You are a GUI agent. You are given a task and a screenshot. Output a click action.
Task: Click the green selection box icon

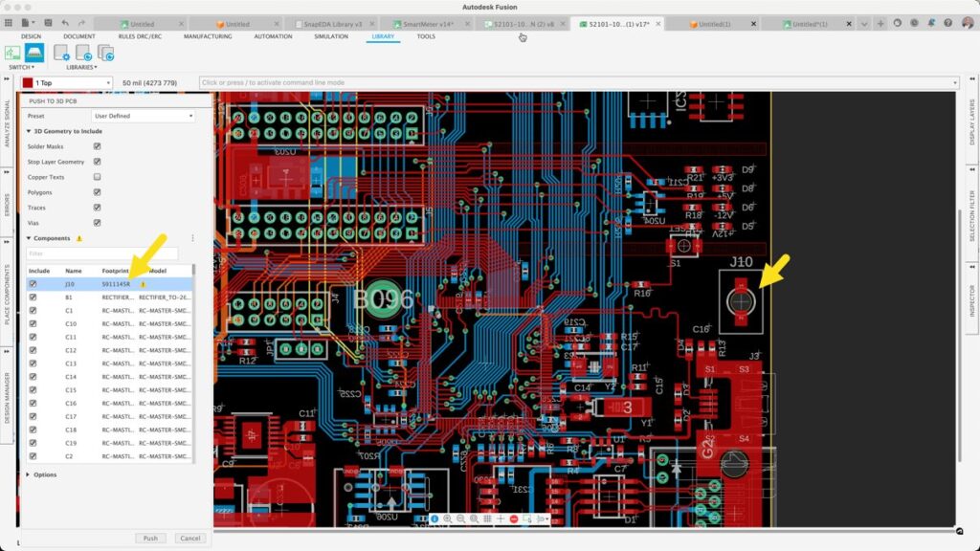(x=527, y=519)
